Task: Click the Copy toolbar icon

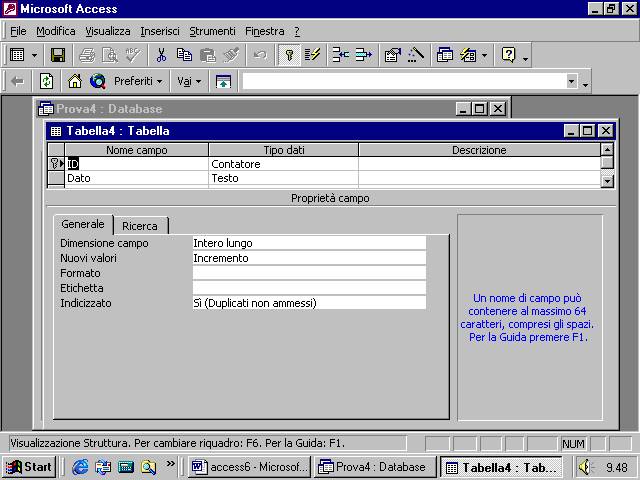Action: pyautogui.click(x=184, y=55)
